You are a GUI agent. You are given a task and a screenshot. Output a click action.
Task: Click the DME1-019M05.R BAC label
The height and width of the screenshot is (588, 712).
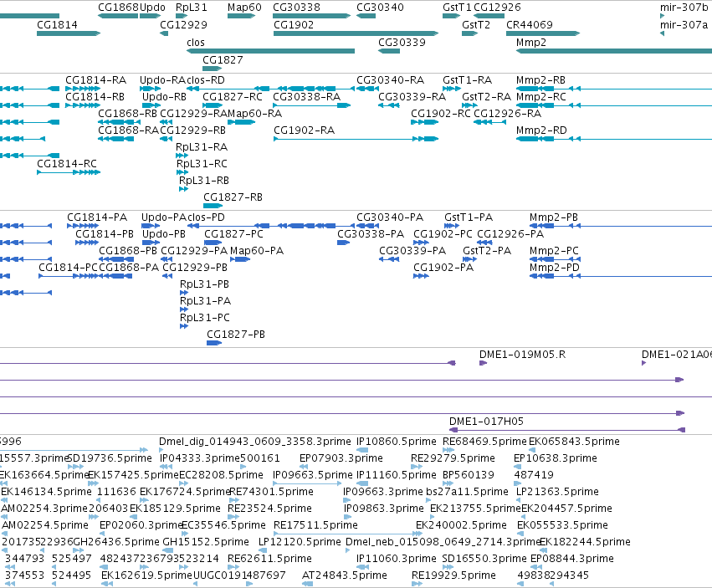click(x=523, y=355)
